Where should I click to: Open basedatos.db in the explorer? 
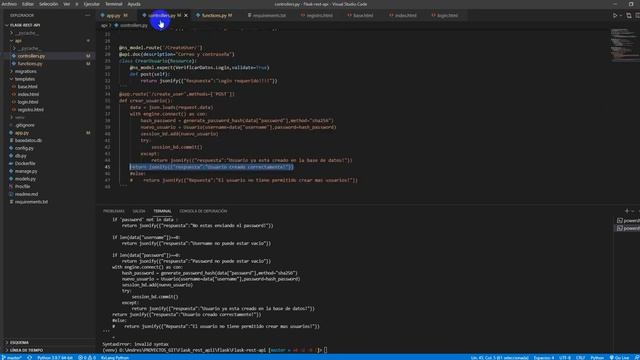pos(29,140)
